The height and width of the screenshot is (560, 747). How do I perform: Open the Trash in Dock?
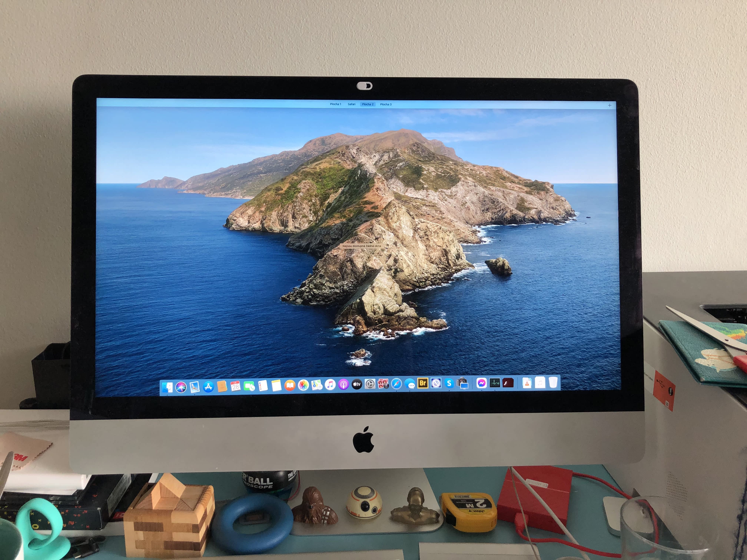click(x=553, y=382)
